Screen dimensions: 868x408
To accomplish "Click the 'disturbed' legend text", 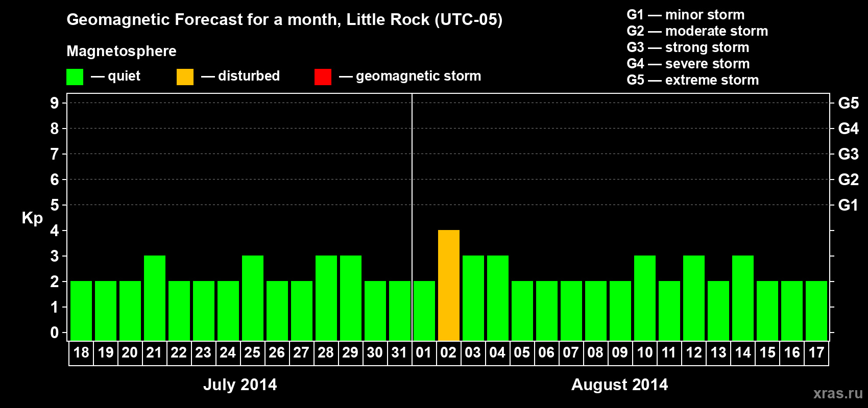I will point(249,76).
